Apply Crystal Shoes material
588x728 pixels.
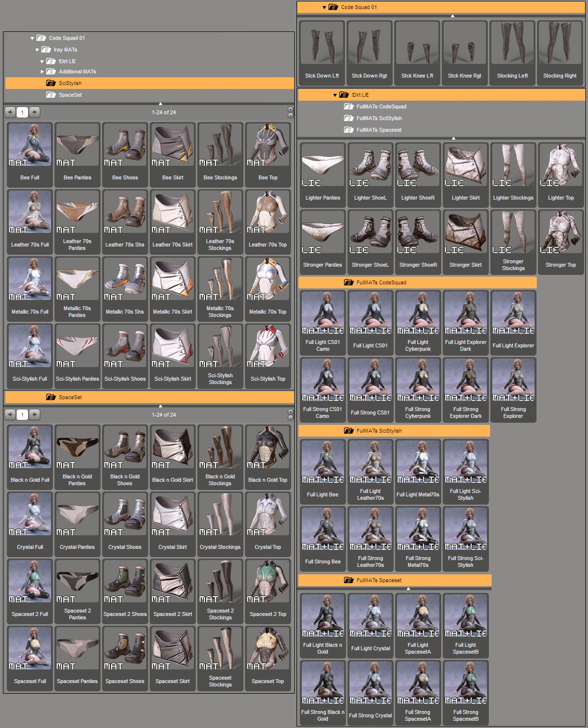click(125, 524)
